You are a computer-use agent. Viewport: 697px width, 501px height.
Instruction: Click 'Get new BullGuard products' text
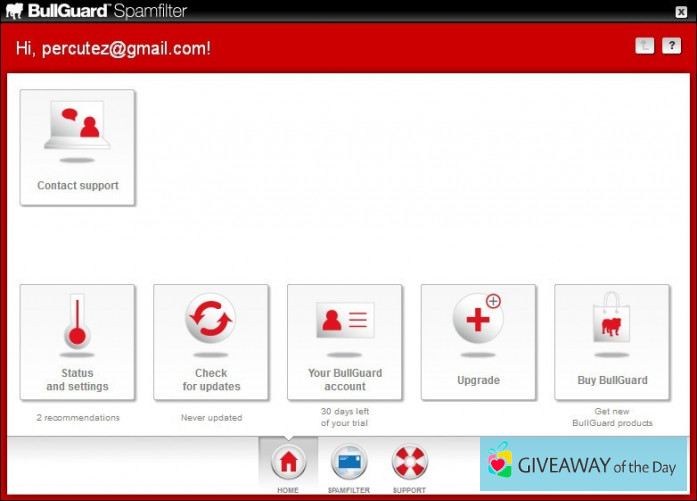click(x=612, y=418)
